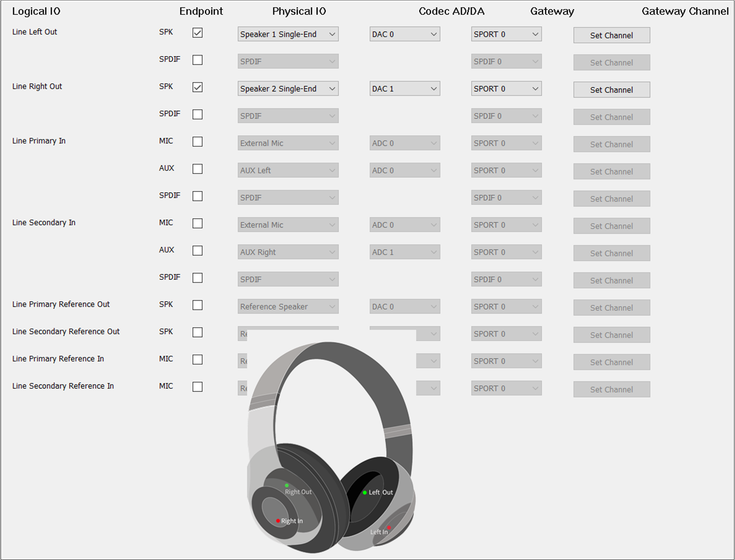Enable MIC for Line Primary Reference In
Image resolution: width=735 pixels, height=560 pixels.
[x=198, y=360]
